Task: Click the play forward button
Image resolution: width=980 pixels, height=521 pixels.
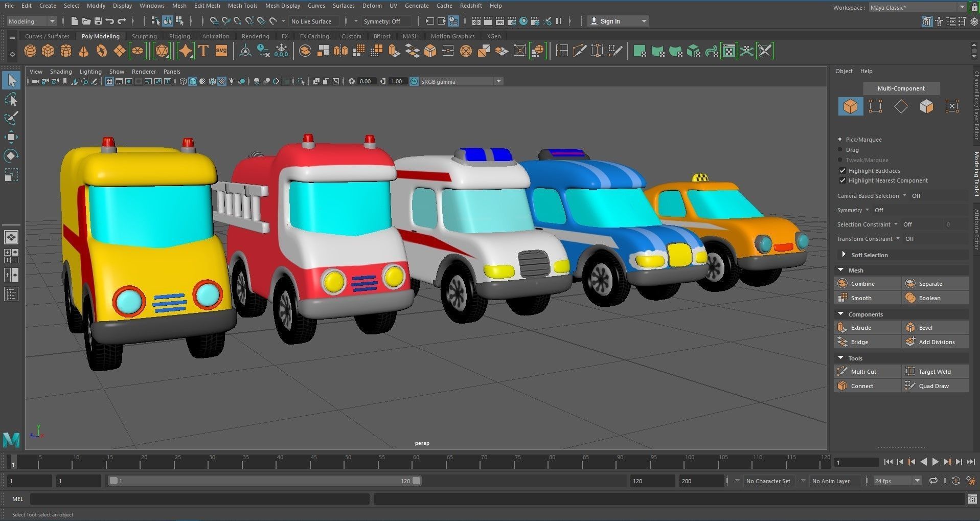Action: [x=935, y=462]
